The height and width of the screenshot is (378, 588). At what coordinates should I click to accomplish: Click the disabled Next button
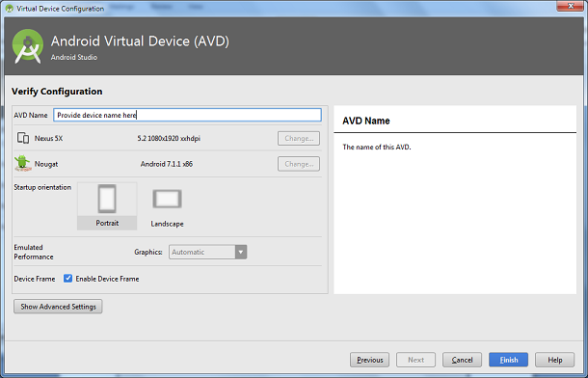(415, 360)
